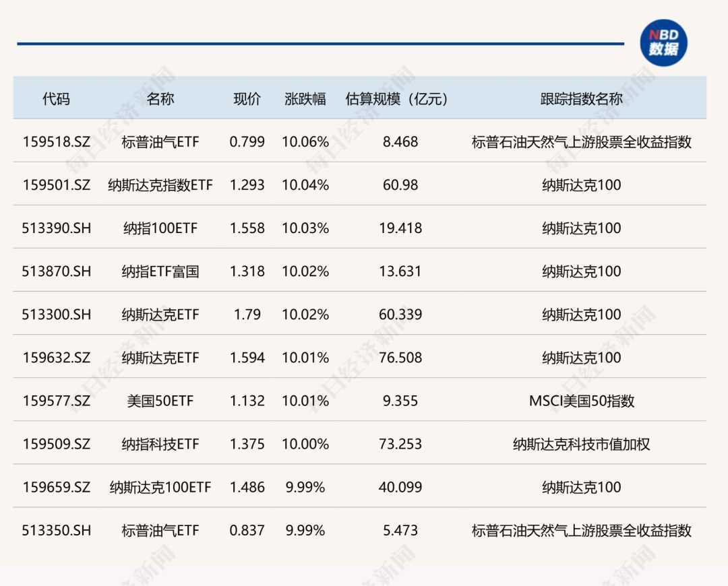Open the 纳斯达克100ETF fund entry
This screenshot has width=728, height=586.
point(160,487)
